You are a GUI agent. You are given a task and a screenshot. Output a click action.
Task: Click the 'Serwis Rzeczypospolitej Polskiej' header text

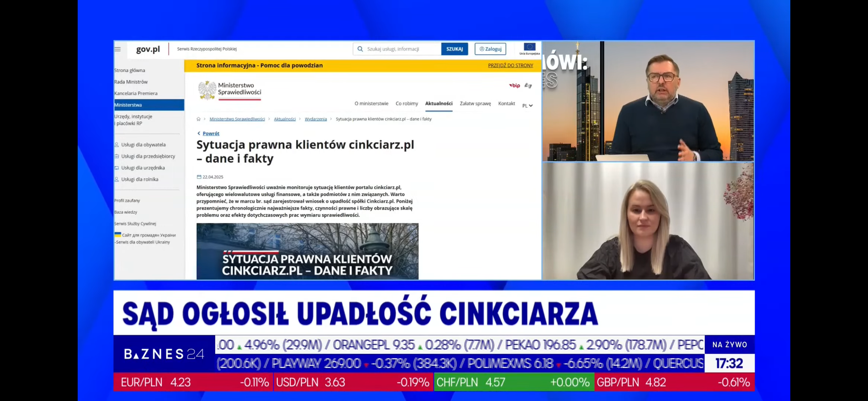207,49
